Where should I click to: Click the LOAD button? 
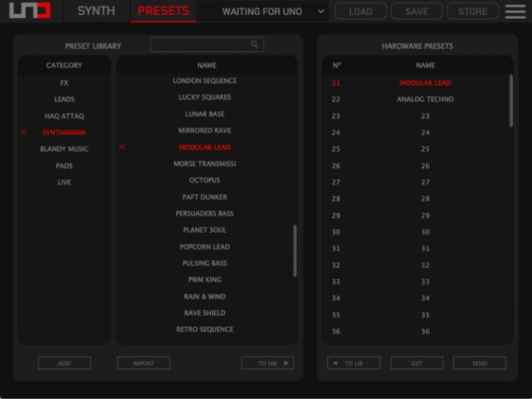[360, 12]
